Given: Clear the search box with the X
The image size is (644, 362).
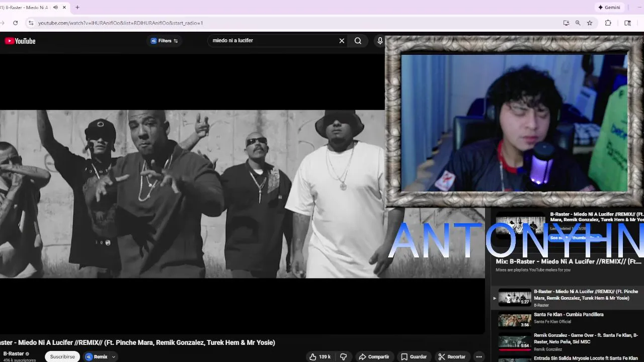Looking at the screenshot, I should click(342, 41).
